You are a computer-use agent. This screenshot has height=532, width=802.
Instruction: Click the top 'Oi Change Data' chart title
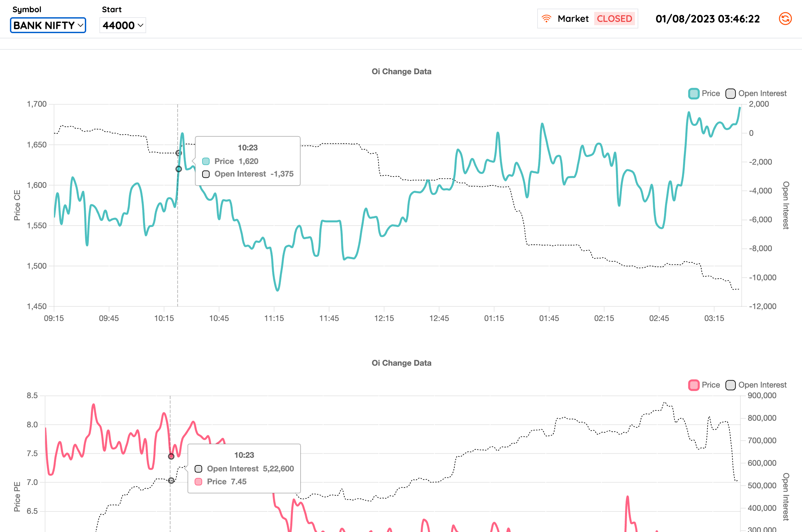[402, 72]
